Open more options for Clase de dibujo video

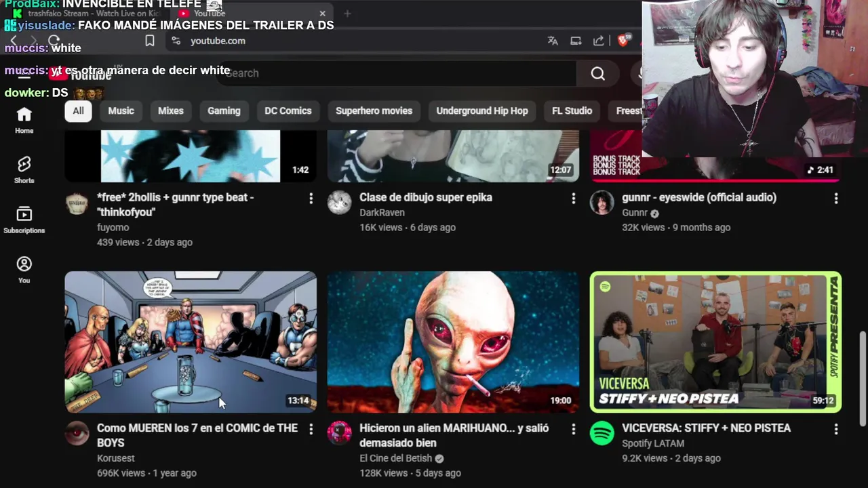[x=573, y=198]
